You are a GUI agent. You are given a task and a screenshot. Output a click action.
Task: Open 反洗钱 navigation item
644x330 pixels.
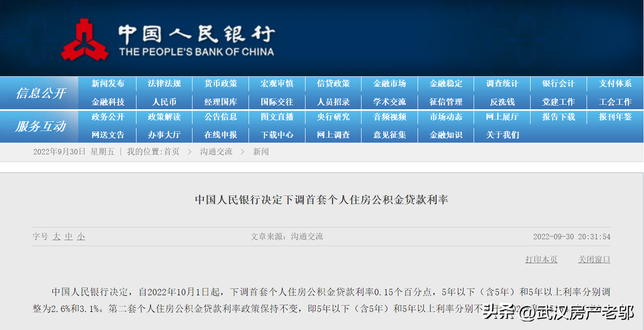[x=503, y=102]
